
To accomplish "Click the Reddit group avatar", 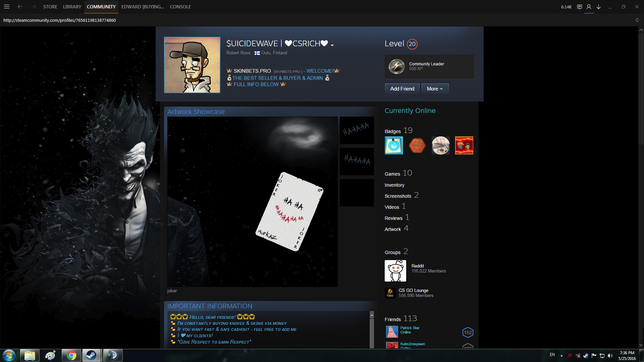I will 395,271.
